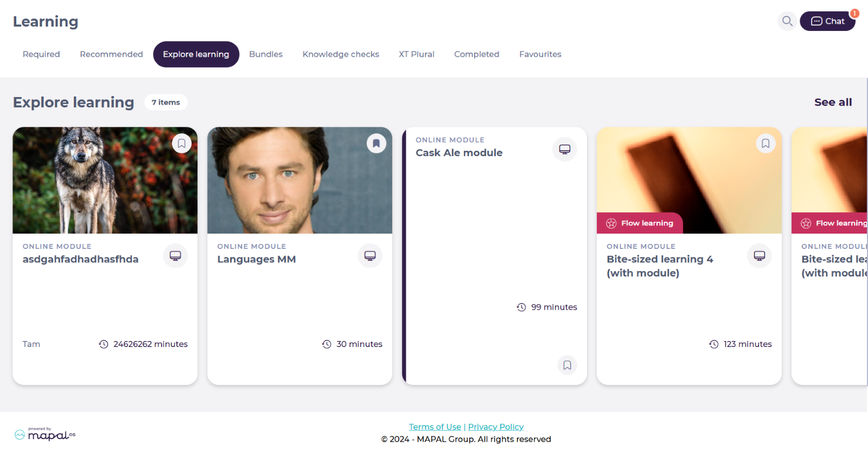Remove bookmark from Languages MM card
The height and width of the screenshot is (450, 868).
[x=376, y=143]
